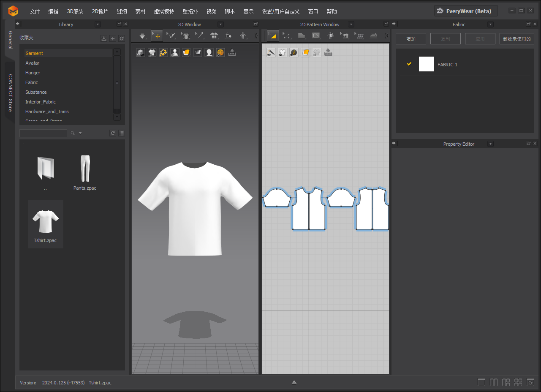Select the Polygon pattern tool in 2D toolbar
Image resolution: width=541 pixels, height=392 pixels.
coord(302,36)
